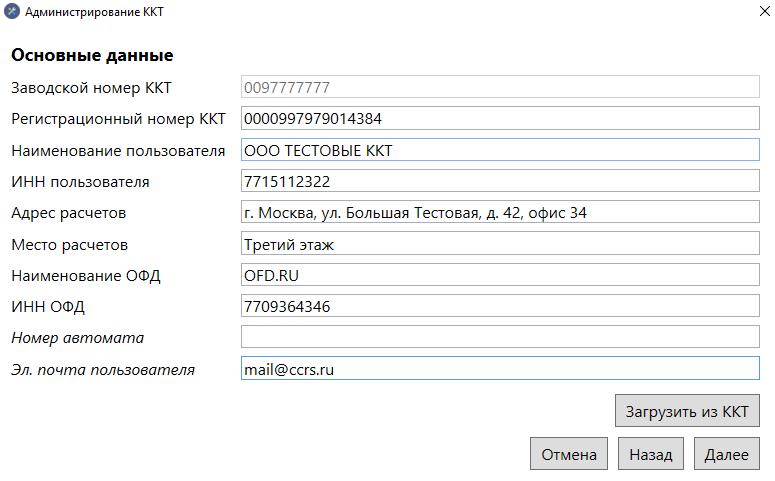
Task: Focus the empty Номер автомата field
Action: pos(500,337)
